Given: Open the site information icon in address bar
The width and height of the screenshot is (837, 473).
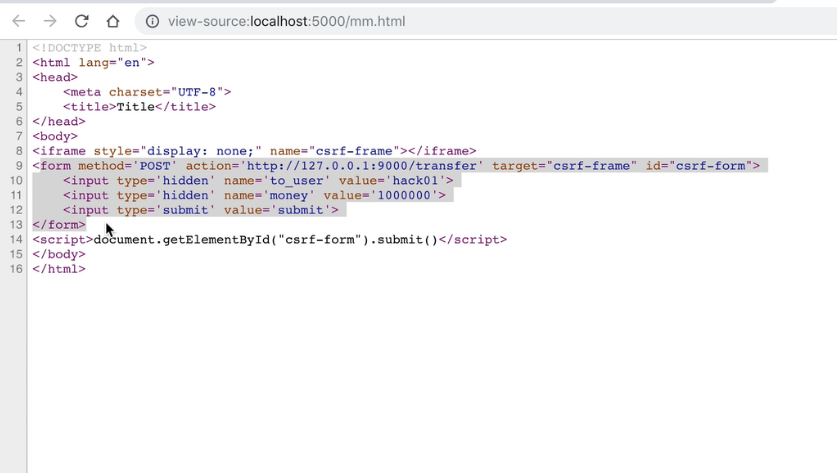Looking at the screenshot, I should [x=153, y=21].
